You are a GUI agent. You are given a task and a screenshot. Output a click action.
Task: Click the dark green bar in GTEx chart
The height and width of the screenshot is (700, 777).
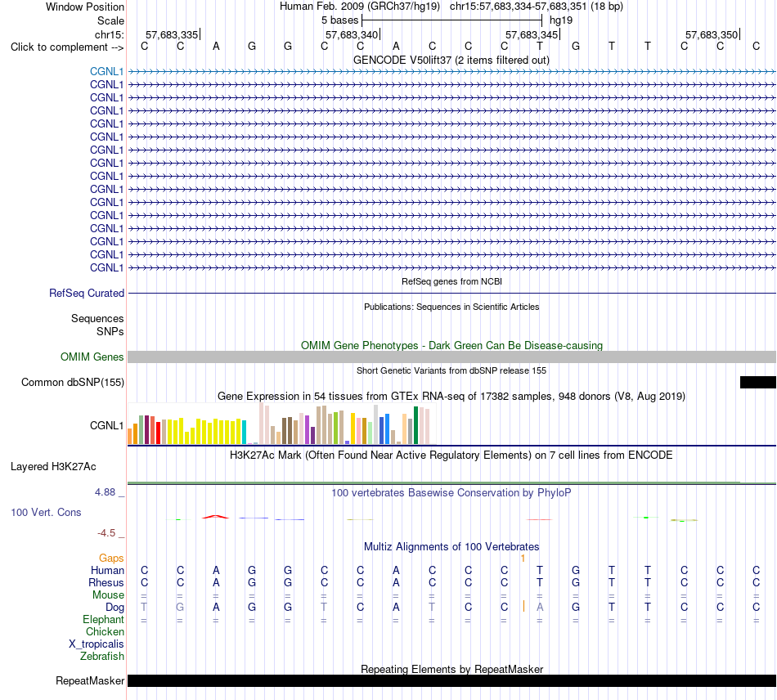coord(415,425)
